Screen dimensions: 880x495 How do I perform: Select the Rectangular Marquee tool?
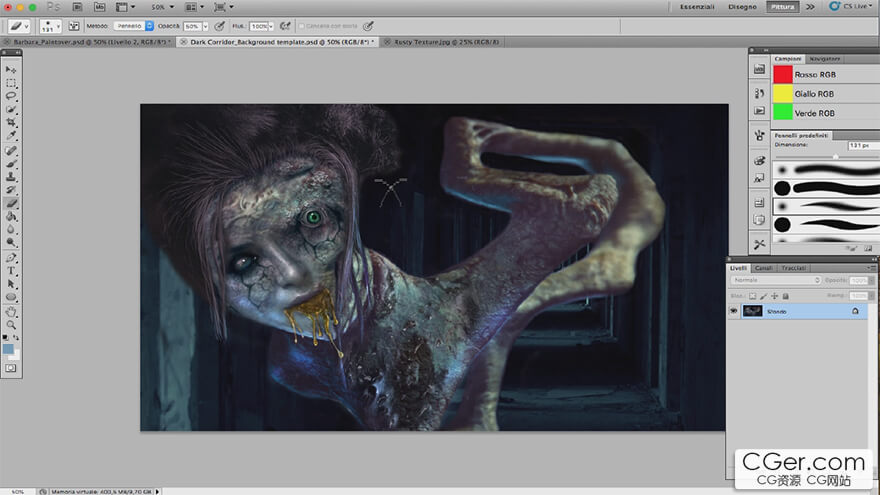coord(11,83)
